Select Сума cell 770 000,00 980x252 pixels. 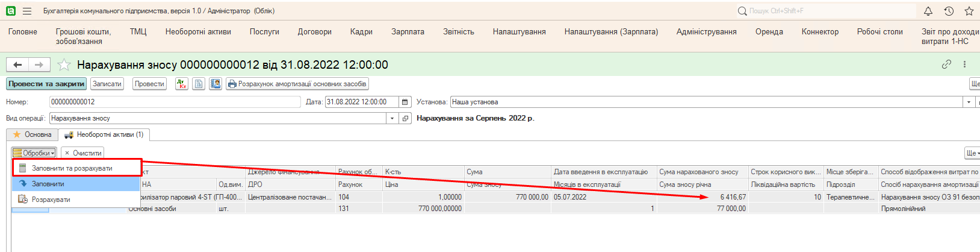pyautogui.click(x=507, y=197)
